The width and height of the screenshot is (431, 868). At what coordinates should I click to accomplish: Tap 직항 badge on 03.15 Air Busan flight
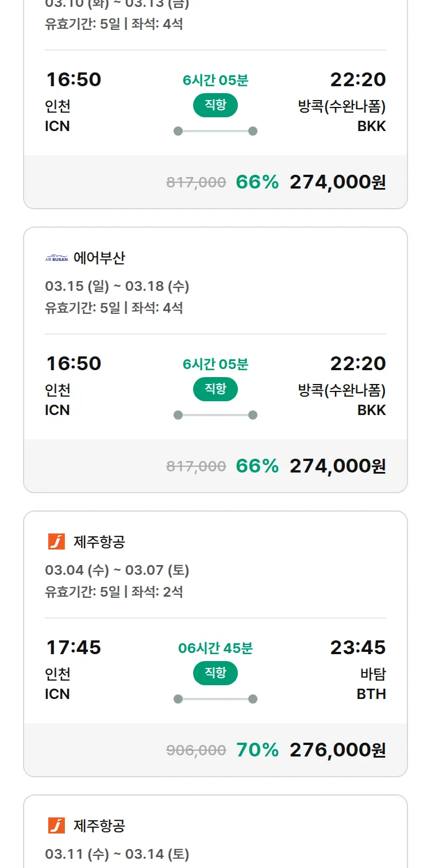tap(215, 389)
